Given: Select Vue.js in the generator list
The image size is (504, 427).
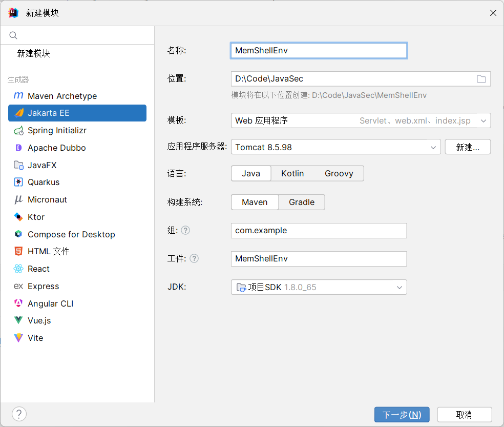Looking at the screenshot, I should 77,320.
